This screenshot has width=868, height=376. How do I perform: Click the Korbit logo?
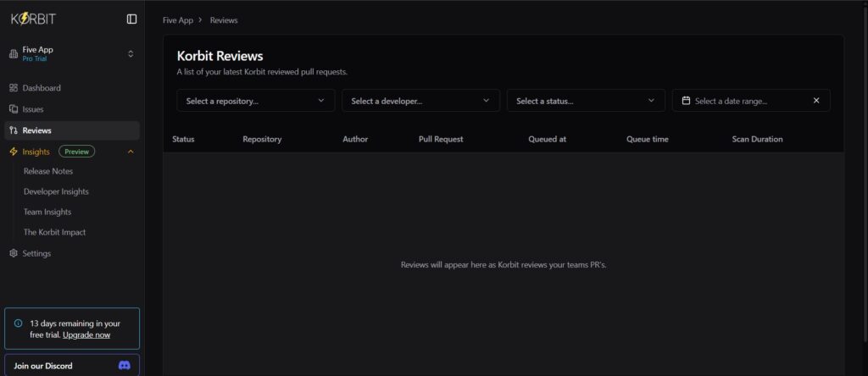click(x=33, y=19)
